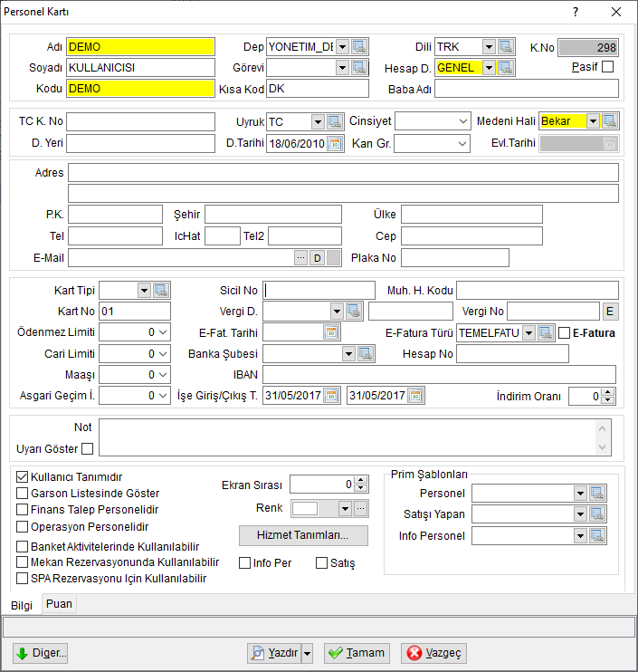Open the Vergi D. lookup icon

click(354, 312)
